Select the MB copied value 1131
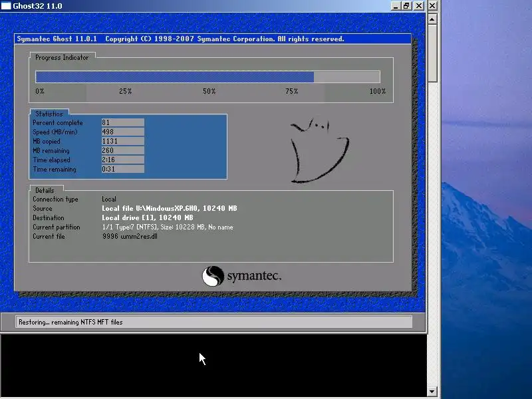Viewport: 532px width, 399px height. click(123, 141)
